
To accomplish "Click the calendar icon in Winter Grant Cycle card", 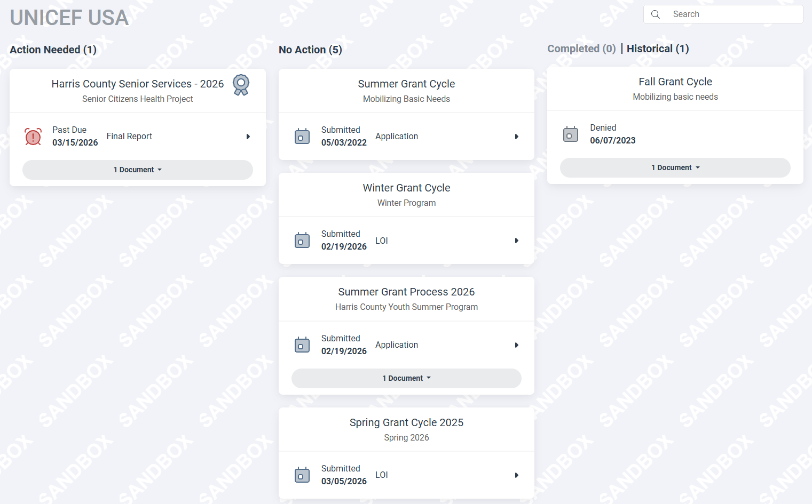I will pyautogui.click(x=302, y=241).
